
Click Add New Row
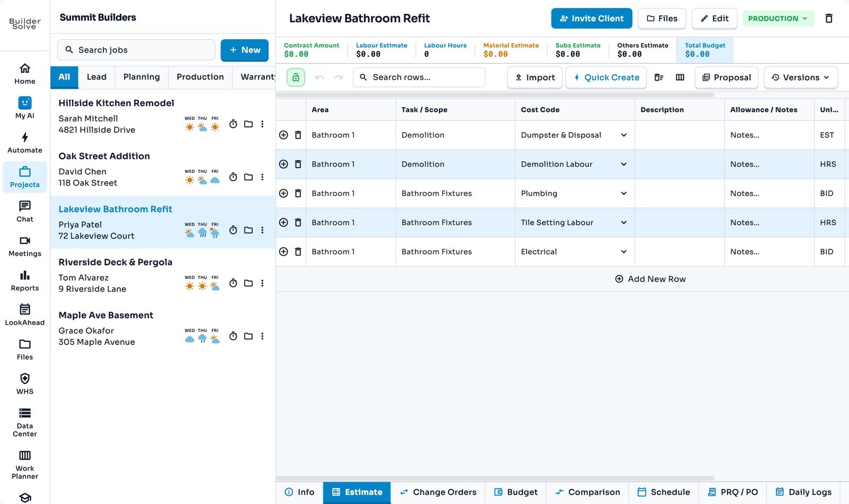click(650, 279)
